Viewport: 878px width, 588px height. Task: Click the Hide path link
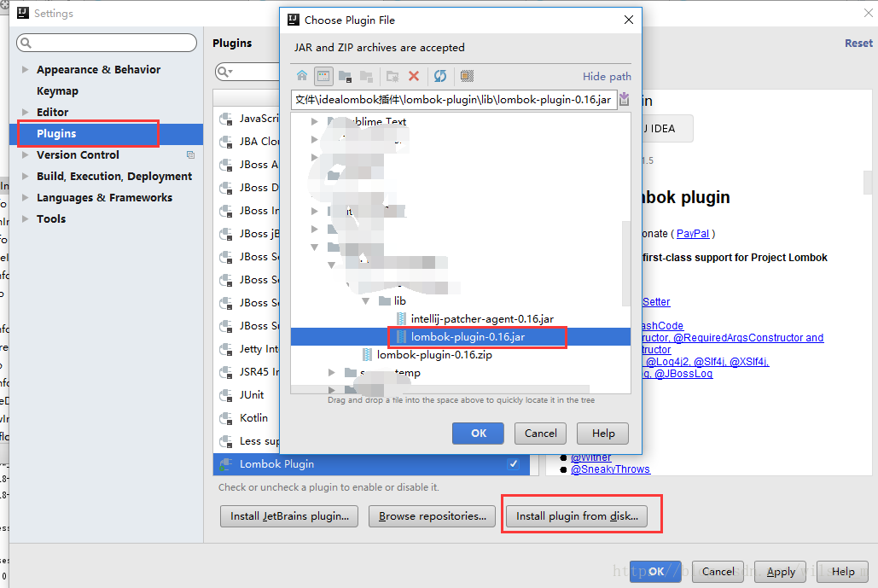point(607,76)
